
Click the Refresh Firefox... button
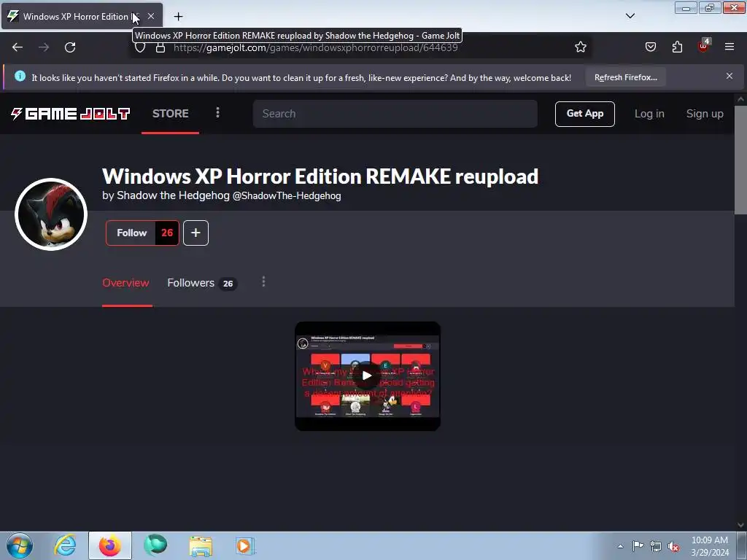pyautogui.click(x=625, y=77)
